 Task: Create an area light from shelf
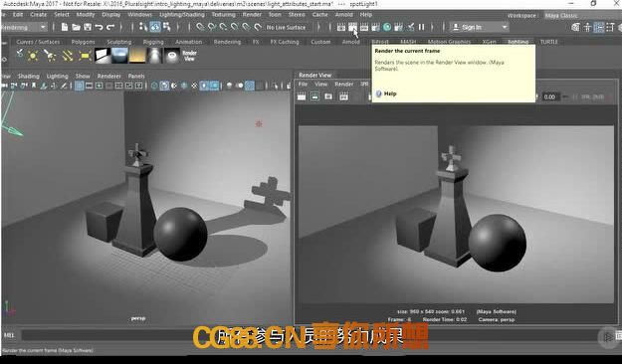pyautogui.click(x=85, y=56)
